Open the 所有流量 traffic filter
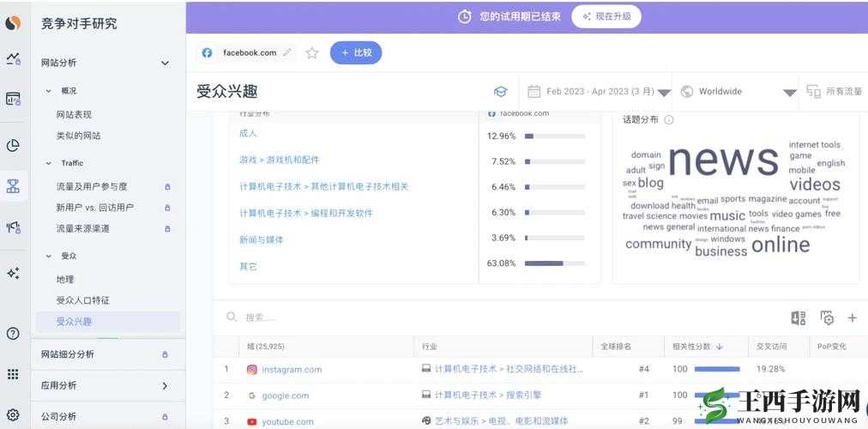Image resolution: width=868 pixels, height=429 pixels. point(835,91)
